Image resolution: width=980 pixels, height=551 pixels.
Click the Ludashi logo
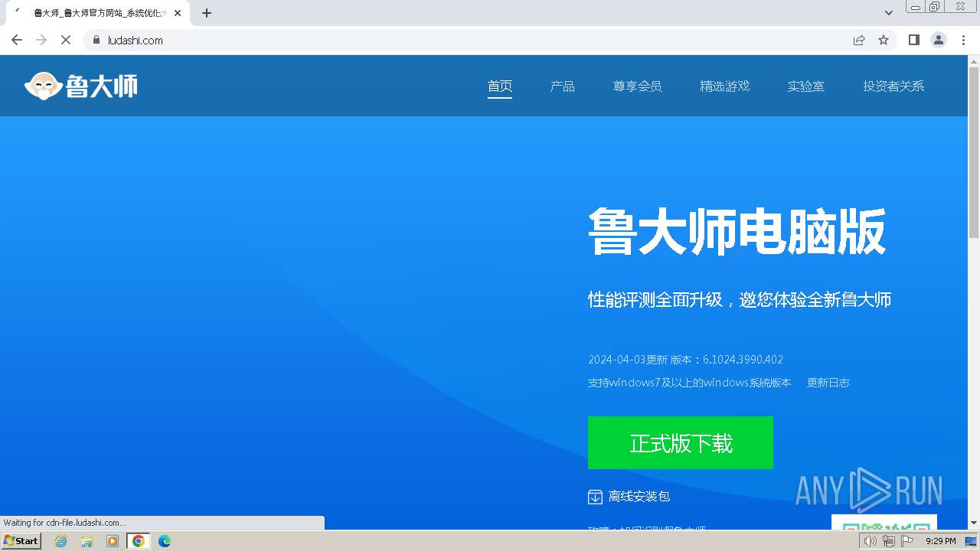point(81,86)
